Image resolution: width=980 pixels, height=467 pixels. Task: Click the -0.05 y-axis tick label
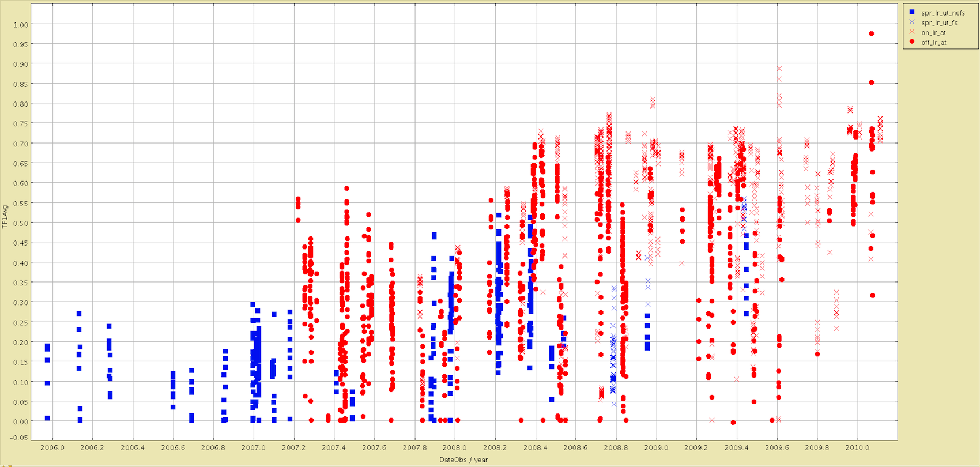(x=20, y=438)
